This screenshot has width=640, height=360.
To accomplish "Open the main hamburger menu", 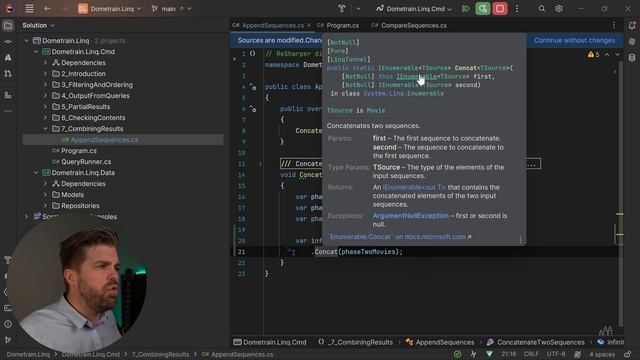I will [29, 9].
